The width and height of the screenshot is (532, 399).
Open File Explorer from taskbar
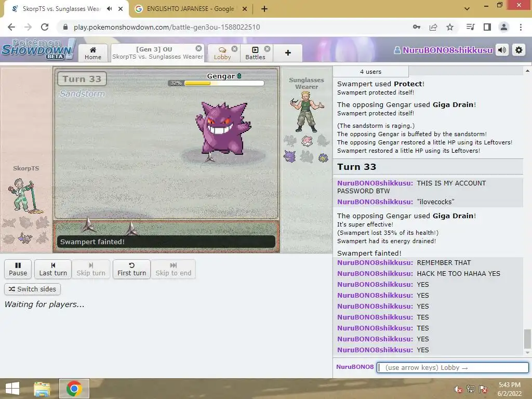[x=42, y=389]
